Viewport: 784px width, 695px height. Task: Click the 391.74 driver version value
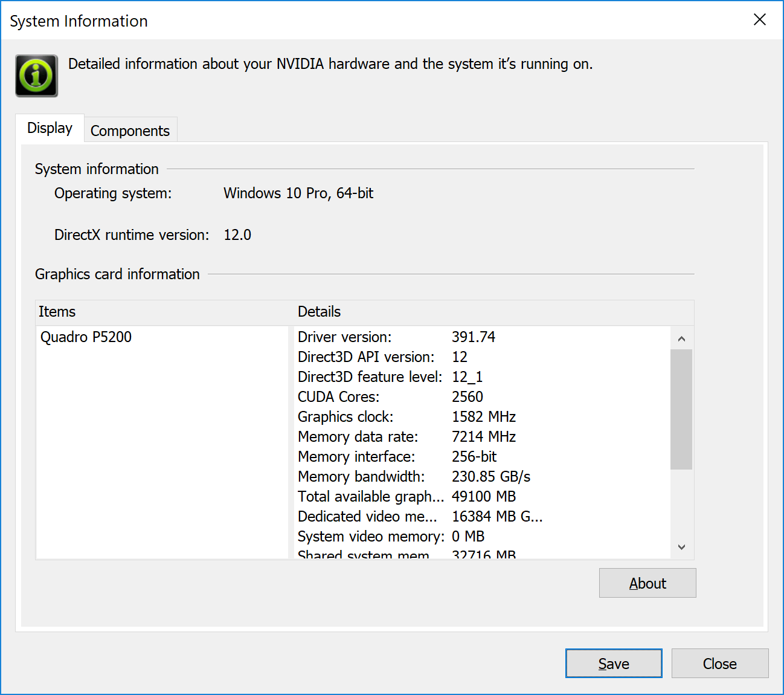[474, 337]
